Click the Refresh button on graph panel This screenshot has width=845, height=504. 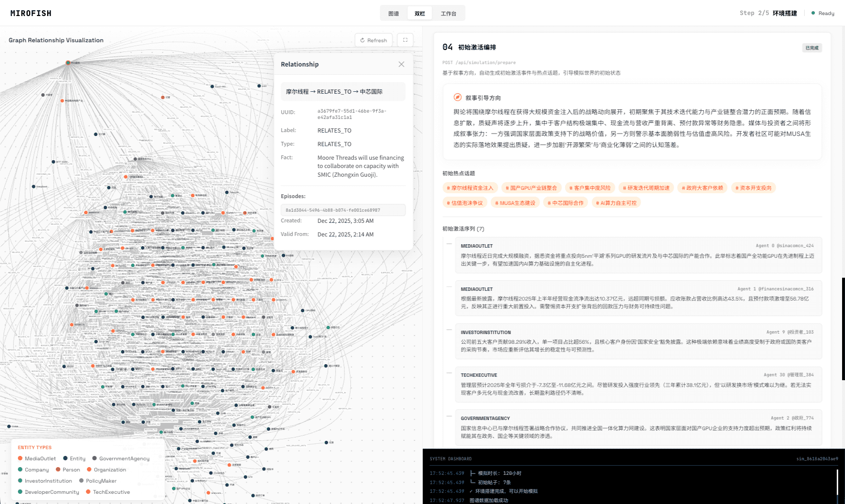click(x=374, y=40)
